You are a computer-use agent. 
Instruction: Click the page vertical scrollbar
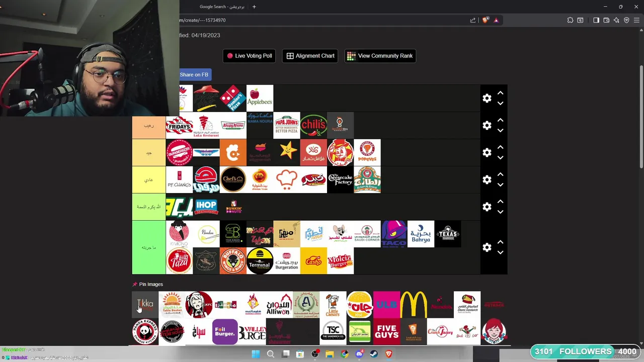point(641,116)
